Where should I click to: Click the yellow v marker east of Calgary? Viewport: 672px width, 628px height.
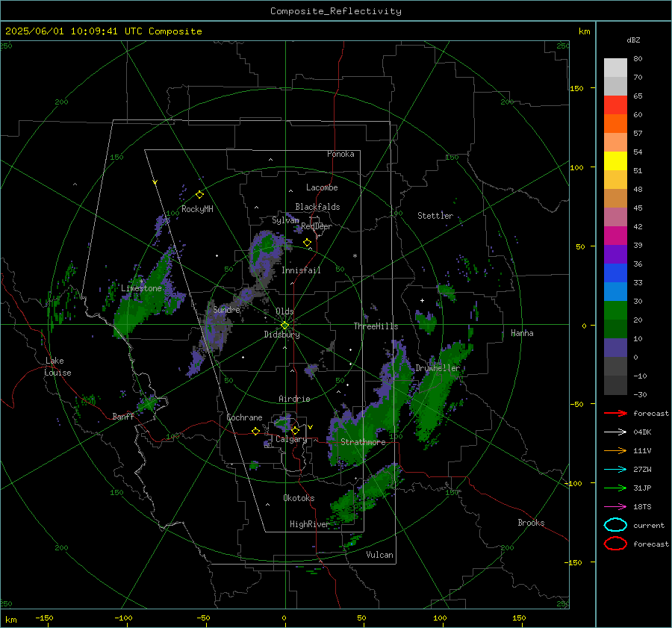[311, 427]
